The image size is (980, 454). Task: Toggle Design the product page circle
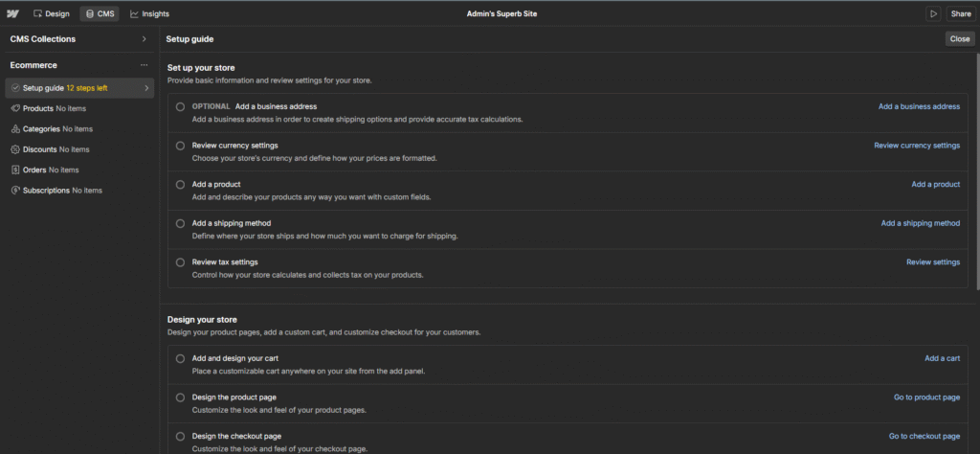coord(180,397)
